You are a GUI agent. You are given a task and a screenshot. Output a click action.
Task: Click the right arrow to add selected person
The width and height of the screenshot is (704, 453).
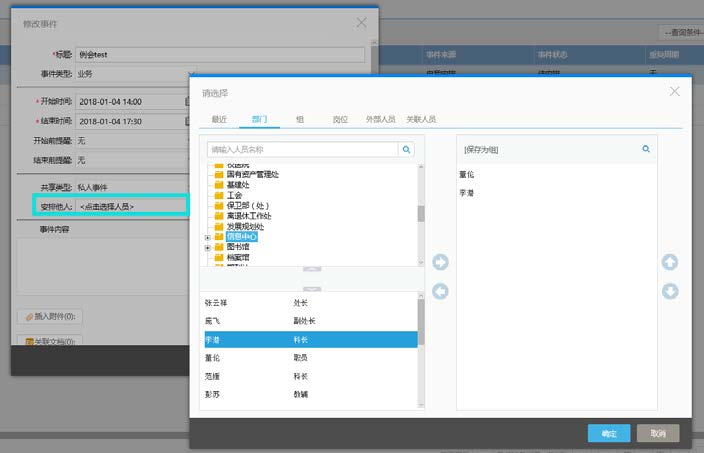[440, 263]
